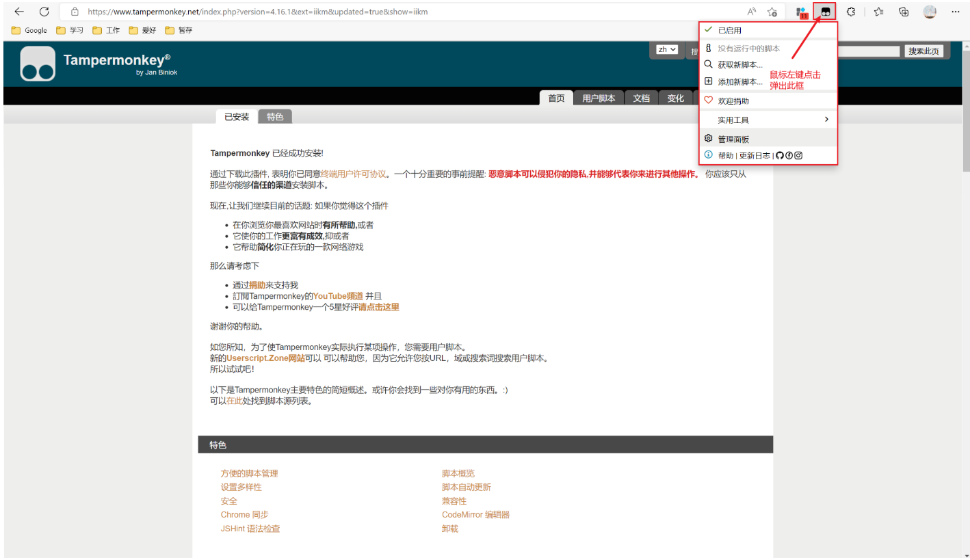Open the extension icon with the red 11 badge

tap(802, 12)
